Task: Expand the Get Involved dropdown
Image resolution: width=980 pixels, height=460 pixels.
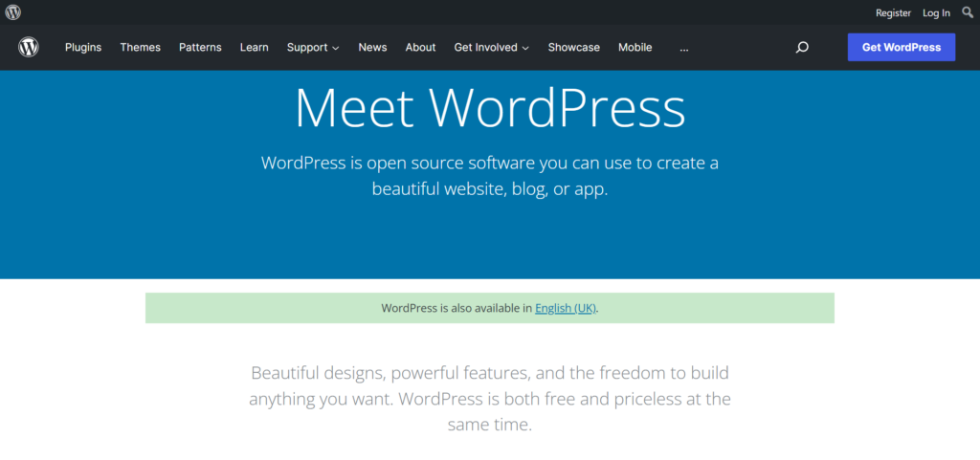Action: (x=492, y=48)
